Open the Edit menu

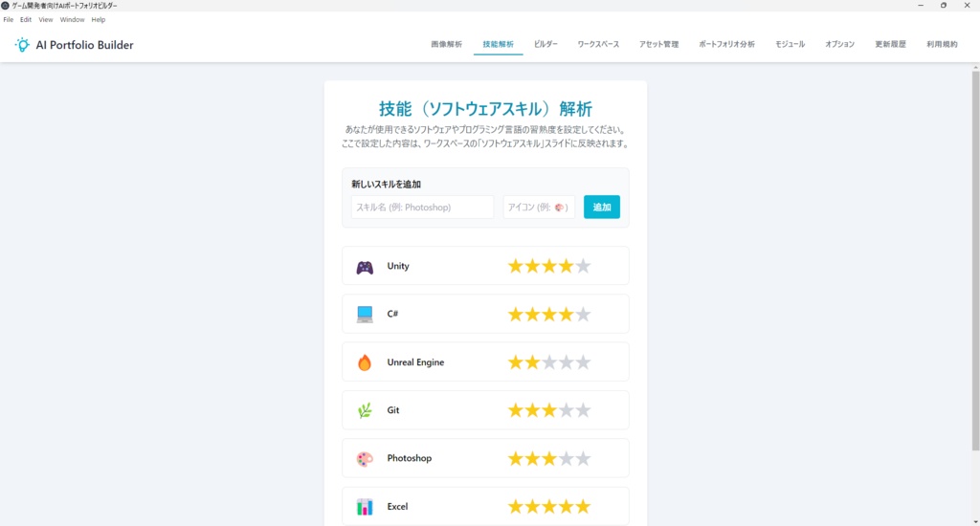point(26,19)
